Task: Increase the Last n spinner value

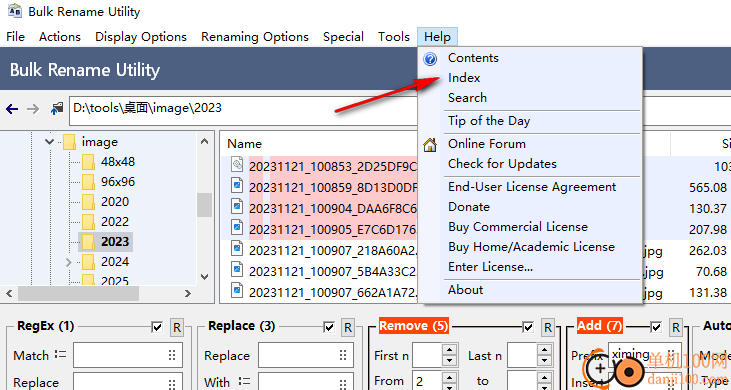Action: [x=544, y=350]
